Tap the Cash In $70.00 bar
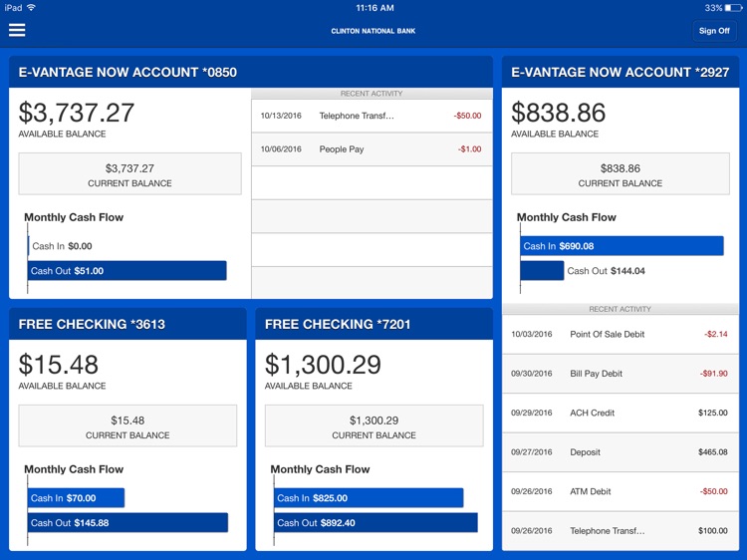The image size is (747, 560). (x=77, y=498)
